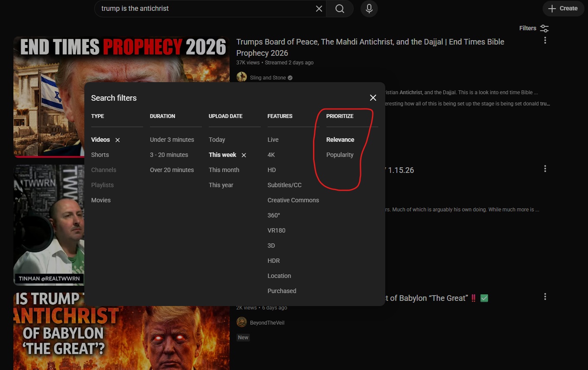Choose the 3 - 20 minutes duration
Image resolution: width=588 pixels, height=370 pixels.
169,155
